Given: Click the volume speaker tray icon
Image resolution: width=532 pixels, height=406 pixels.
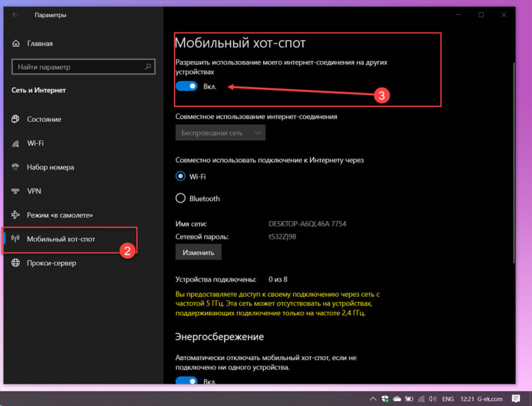Looking at the screenshot, I should (433, 399).
